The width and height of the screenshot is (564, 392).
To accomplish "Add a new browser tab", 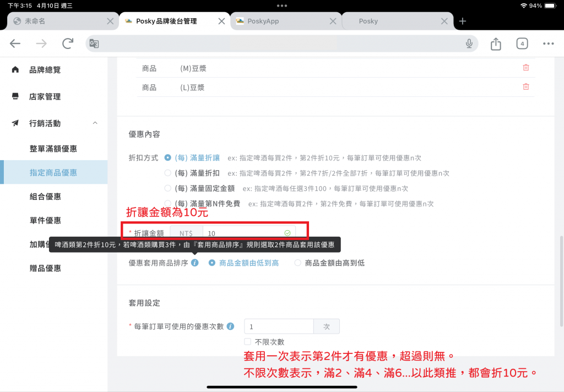I will click(x=463, y=21).
